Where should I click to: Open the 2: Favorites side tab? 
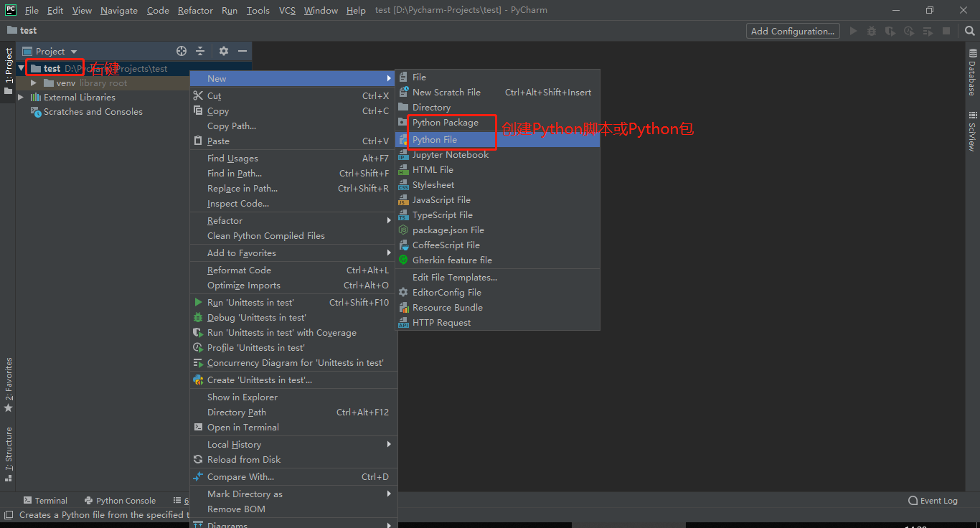[x=8, y=385]
